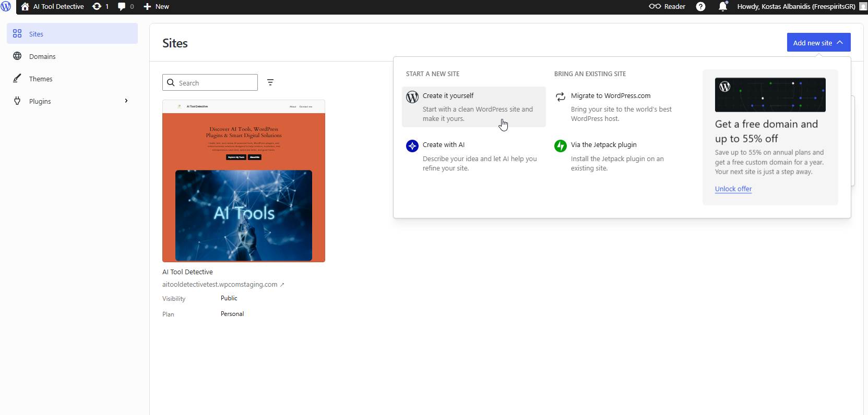This screenshot has height=415, width=868.
Task: Click the user avatar in admin bar
Action: click(x=863, y=7)
